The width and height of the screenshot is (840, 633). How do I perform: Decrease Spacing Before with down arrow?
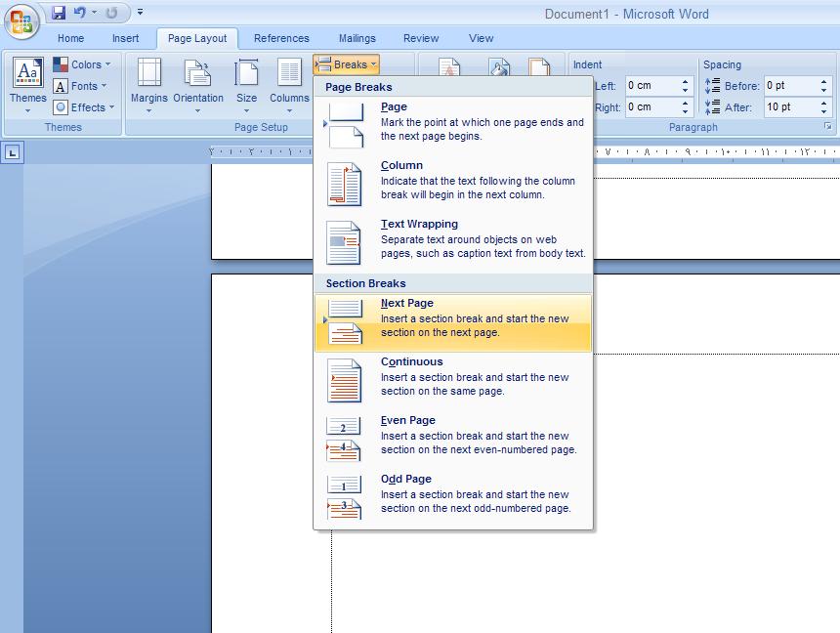pyautogui.click(x=824, y=90)
